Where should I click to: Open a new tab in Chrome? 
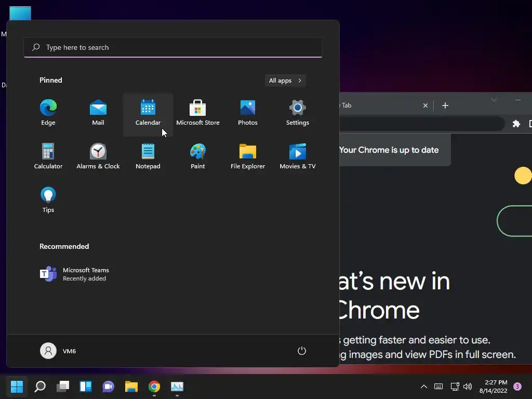[x=445, y=105]
